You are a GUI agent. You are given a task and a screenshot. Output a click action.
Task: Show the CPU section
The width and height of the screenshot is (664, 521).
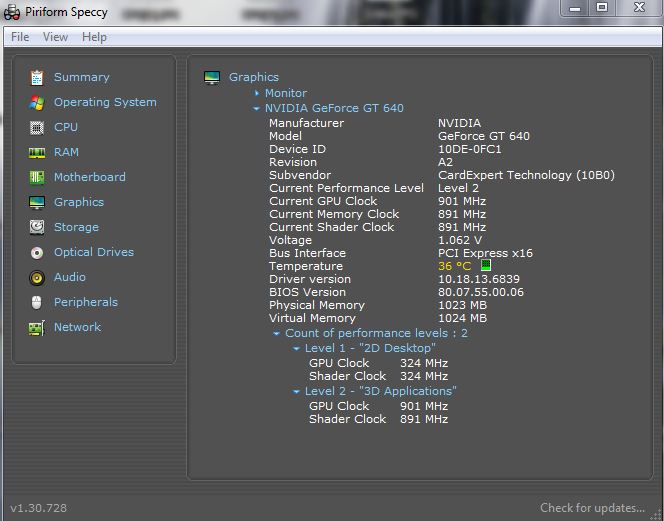coord(66,127)
